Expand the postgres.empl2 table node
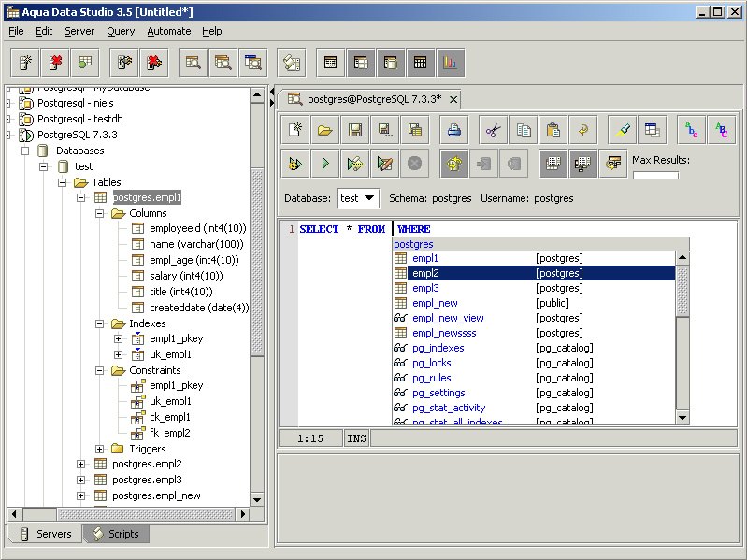This screenshot has height=560, width=747. (80, 464)
